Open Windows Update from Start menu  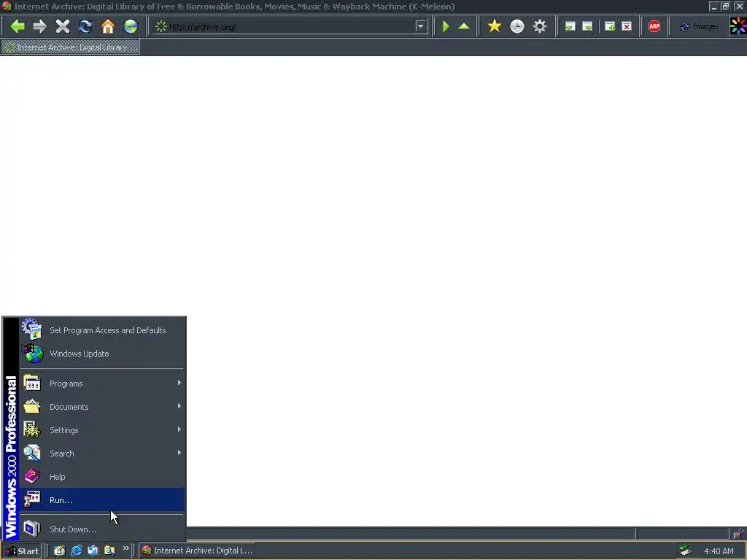pyautogui.click(x=102, y=354)
